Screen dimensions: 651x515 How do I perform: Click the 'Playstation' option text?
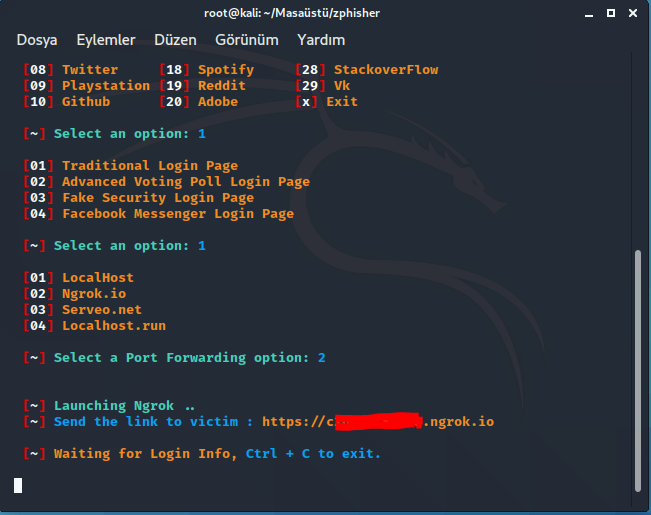point(106,86)
